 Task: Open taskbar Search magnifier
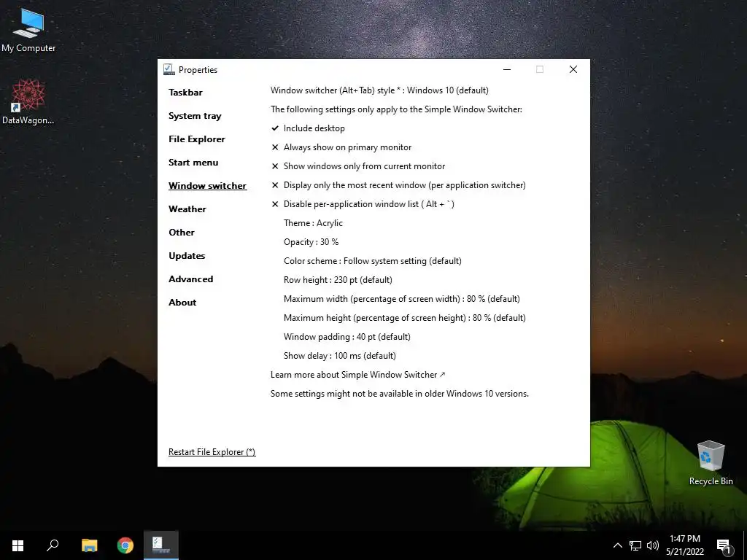[x=53, y=545]
